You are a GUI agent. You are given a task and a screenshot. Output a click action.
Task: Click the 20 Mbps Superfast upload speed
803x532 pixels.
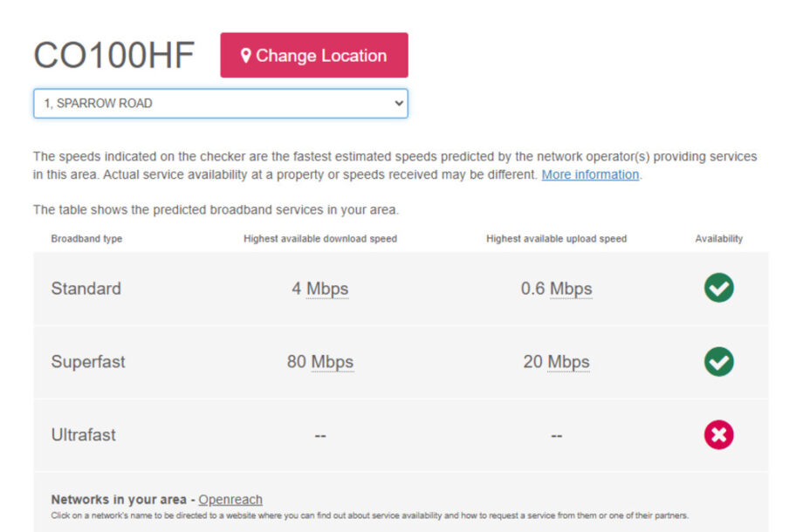click(556, 362)
